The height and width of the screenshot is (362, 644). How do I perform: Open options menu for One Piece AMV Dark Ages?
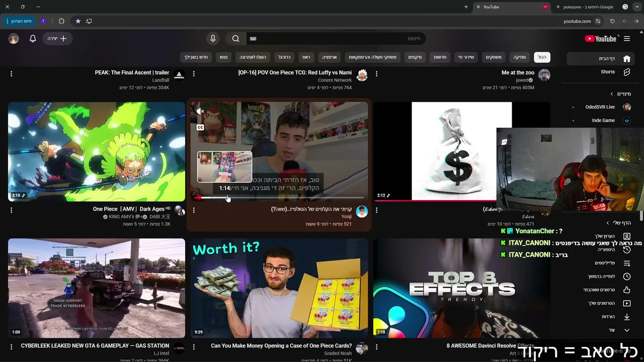click(11, 210)
